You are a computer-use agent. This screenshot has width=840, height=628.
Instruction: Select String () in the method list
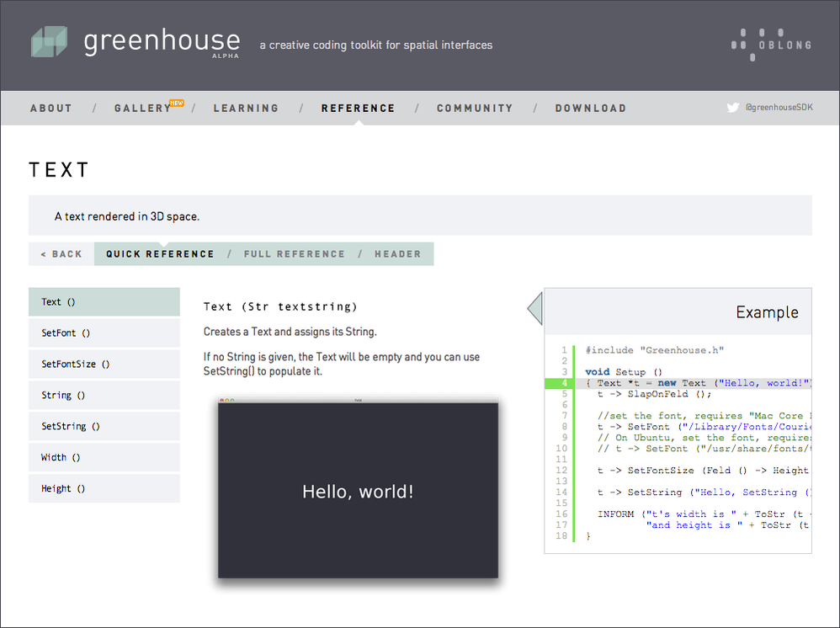point(104,395)
